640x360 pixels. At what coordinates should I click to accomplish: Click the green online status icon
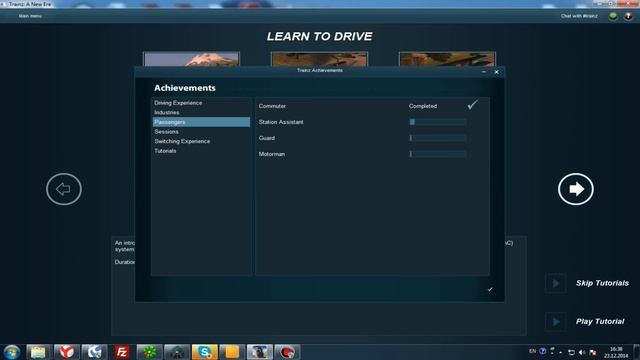(x=613, y=16)
